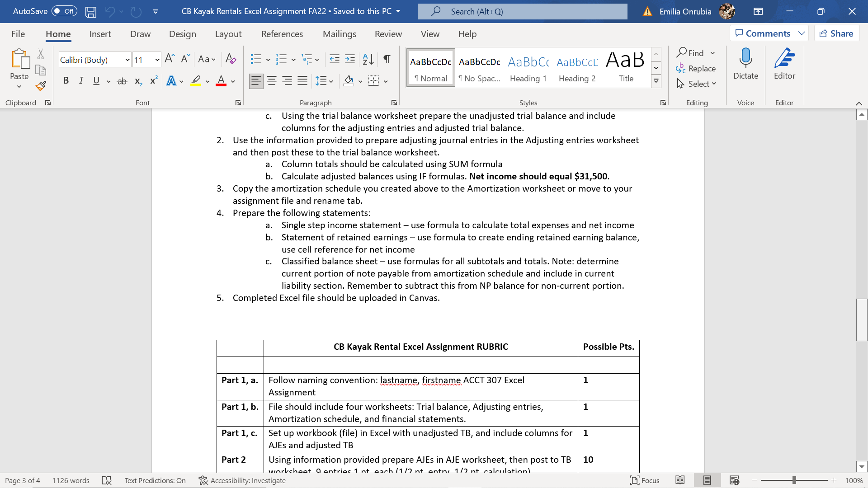
Task: Increase font size with grow font icon
Action: pos(170,59)
